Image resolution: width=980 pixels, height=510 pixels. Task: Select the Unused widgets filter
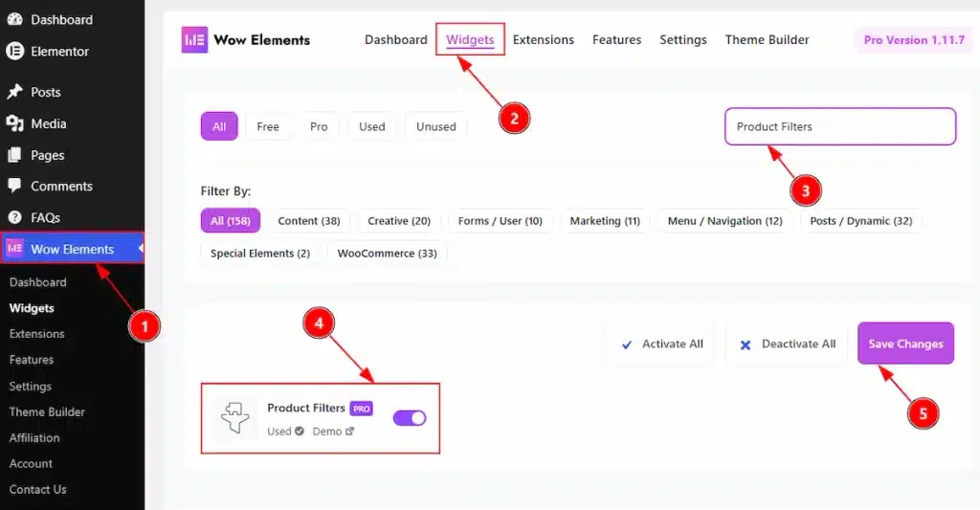pyautogui.click(x=436, y=126)
